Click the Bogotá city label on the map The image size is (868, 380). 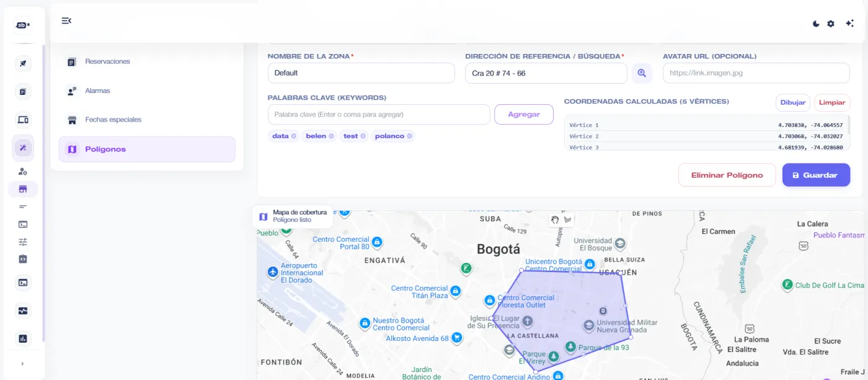(x=498, y=249)
